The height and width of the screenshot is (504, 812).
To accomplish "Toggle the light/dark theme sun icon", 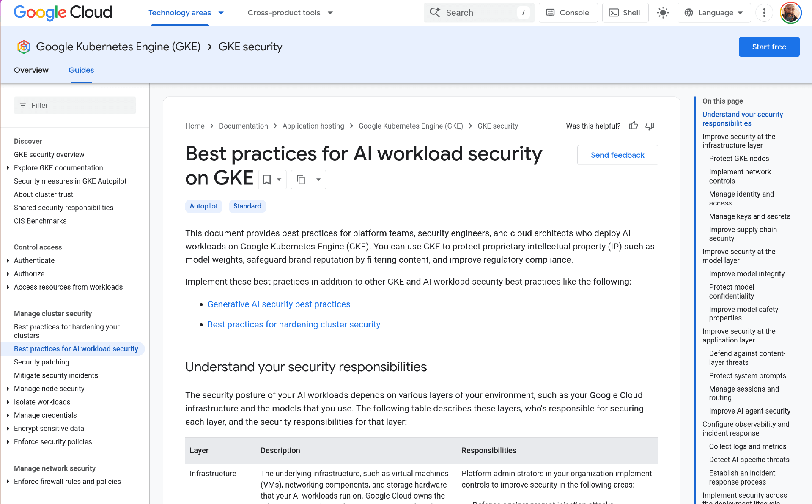I will coord(663,13).
